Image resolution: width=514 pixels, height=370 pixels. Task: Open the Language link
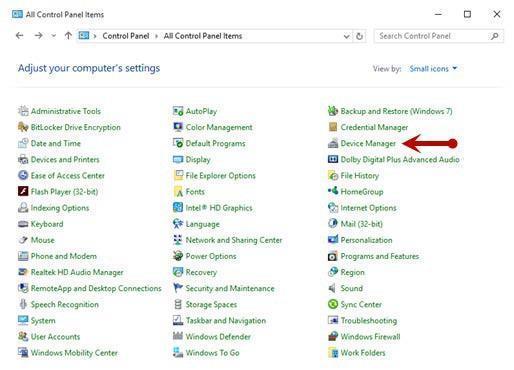click(203, 224)
